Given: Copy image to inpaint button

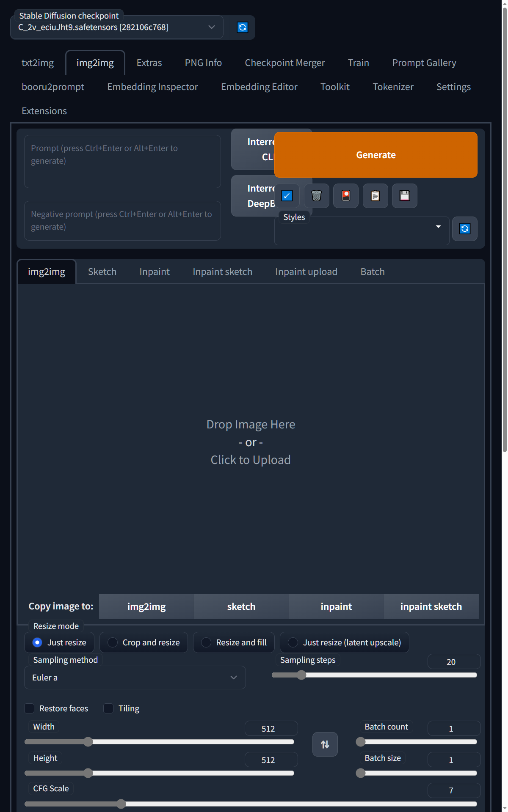Looking at the screenshot, I should 336,606.
